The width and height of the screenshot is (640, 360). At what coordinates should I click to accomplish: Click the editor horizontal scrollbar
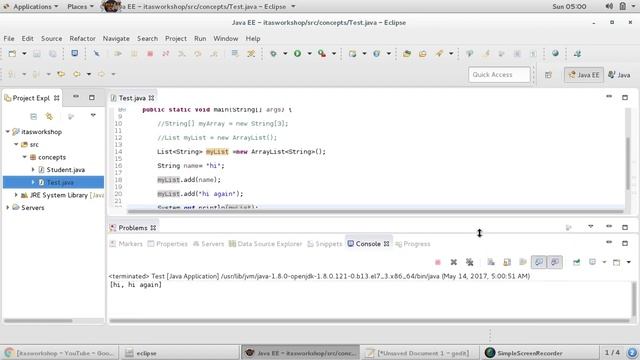376,211
